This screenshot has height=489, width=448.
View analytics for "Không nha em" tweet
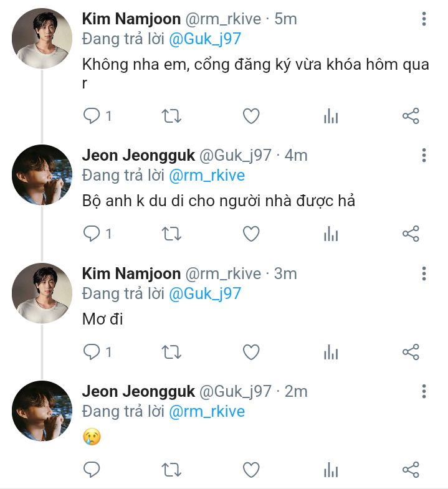click(331, 116)
